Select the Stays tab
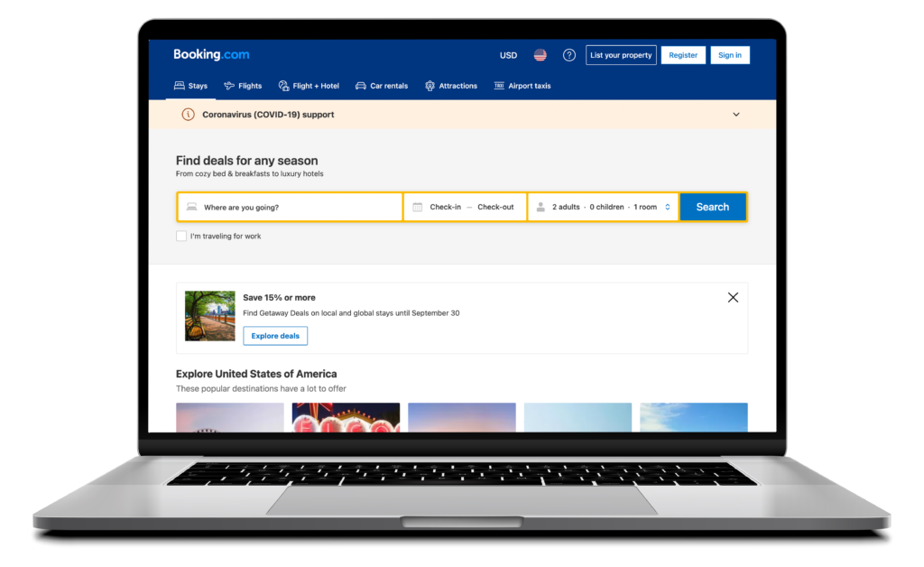 coord(190,86)
